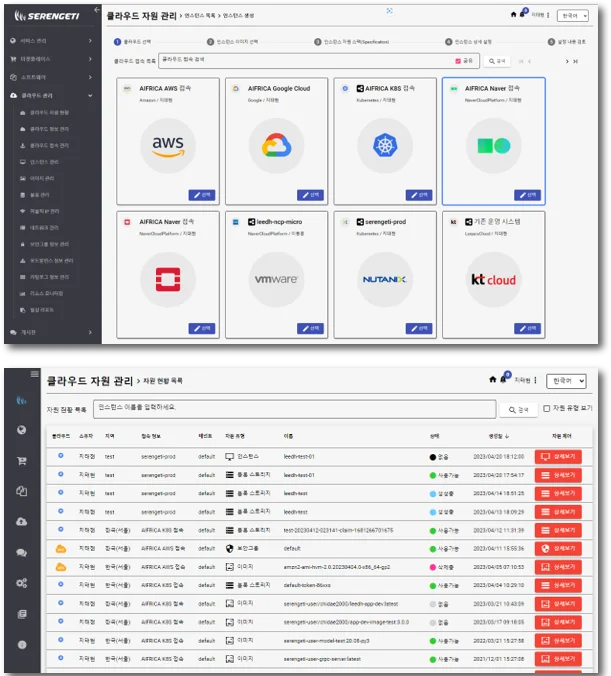Go to step 2 인스턴스 이미지 선택

237,42
